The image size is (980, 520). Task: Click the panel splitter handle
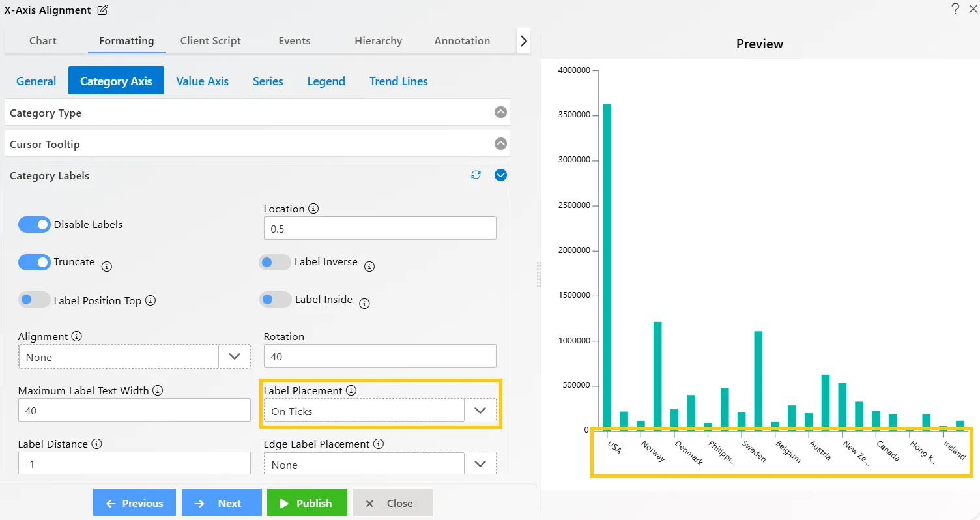pyautogui.click(x=538, y=274)
